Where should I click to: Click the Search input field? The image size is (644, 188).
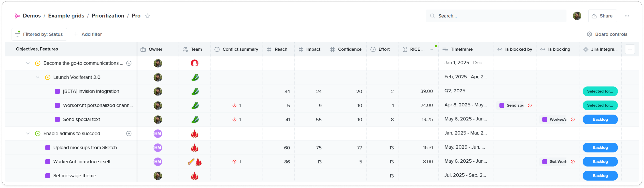tap(496, 16)
